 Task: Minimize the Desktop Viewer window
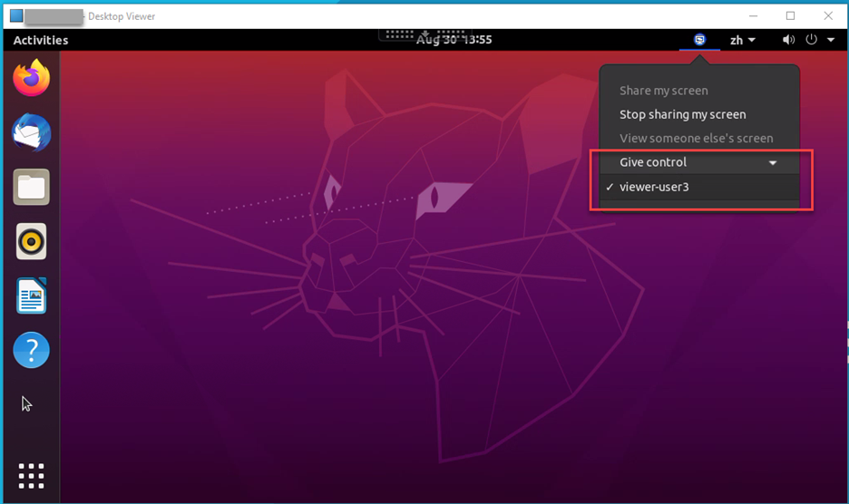click(x=753, y=15)
